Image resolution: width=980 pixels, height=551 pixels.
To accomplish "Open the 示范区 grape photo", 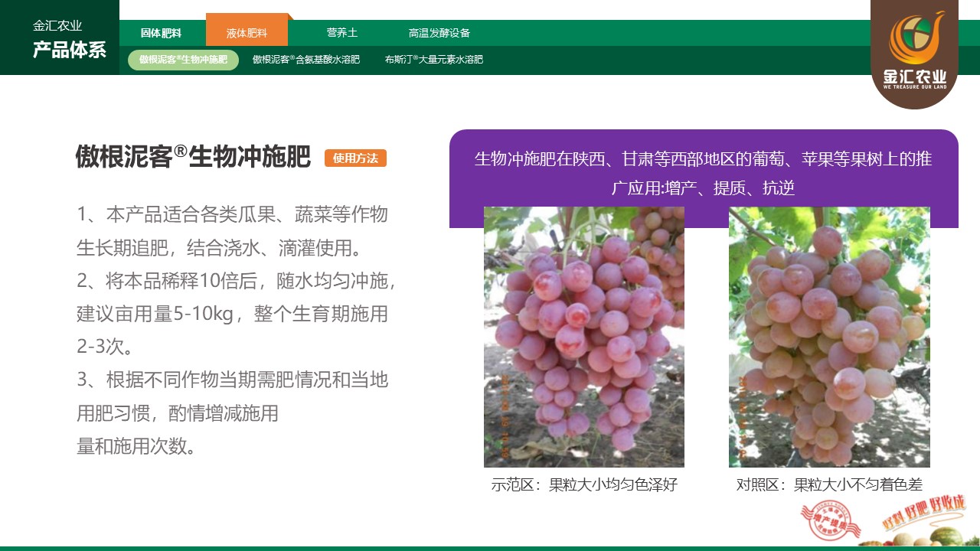I will click(x=584, y=337).
